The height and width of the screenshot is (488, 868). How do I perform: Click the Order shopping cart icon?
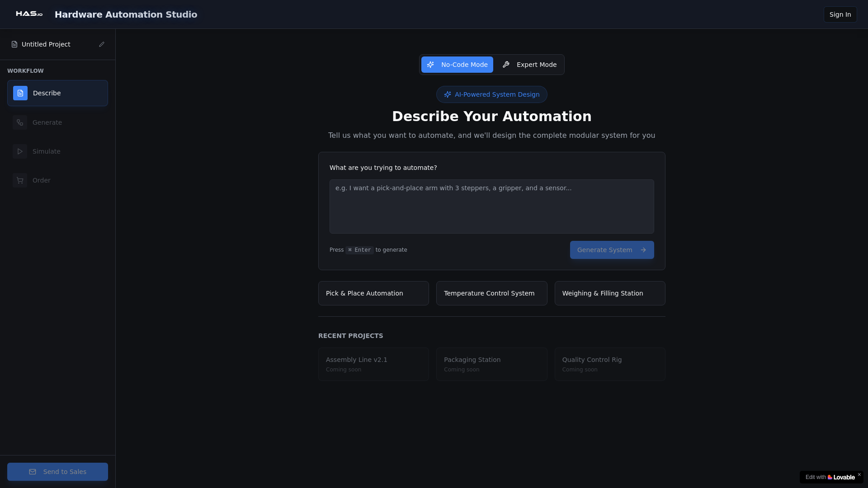pos(20,180)
